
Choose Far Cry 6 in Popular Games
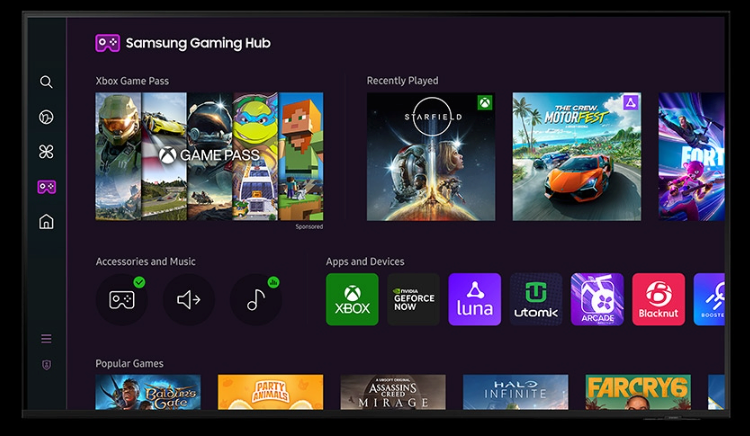pyautogui.click(x=637, y=392)
